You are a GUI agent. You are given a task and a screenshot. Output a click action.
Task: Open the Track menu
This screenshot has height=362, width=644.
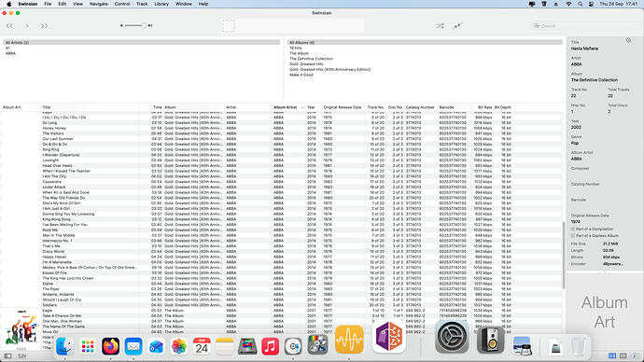click(142, 4)
